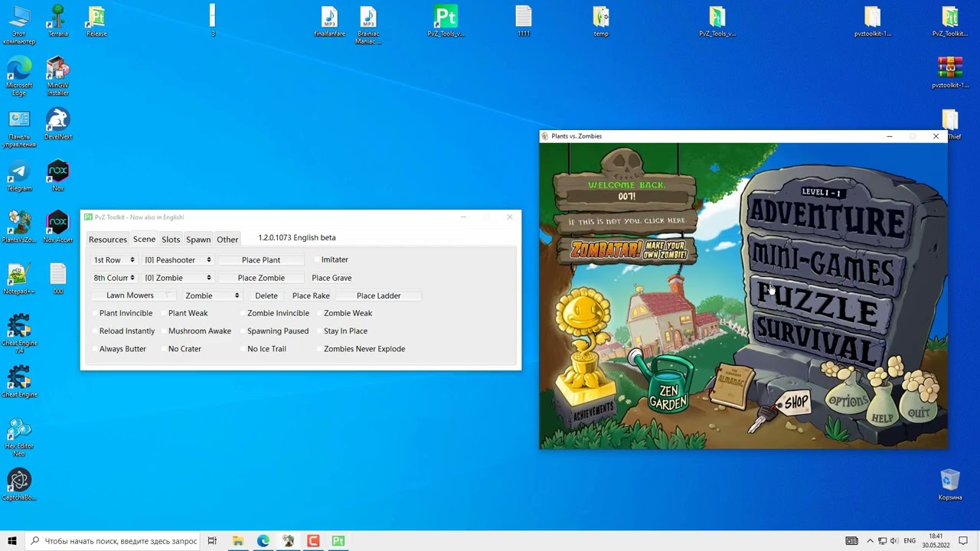Open the 8th Column dropdown

[113, 278]
